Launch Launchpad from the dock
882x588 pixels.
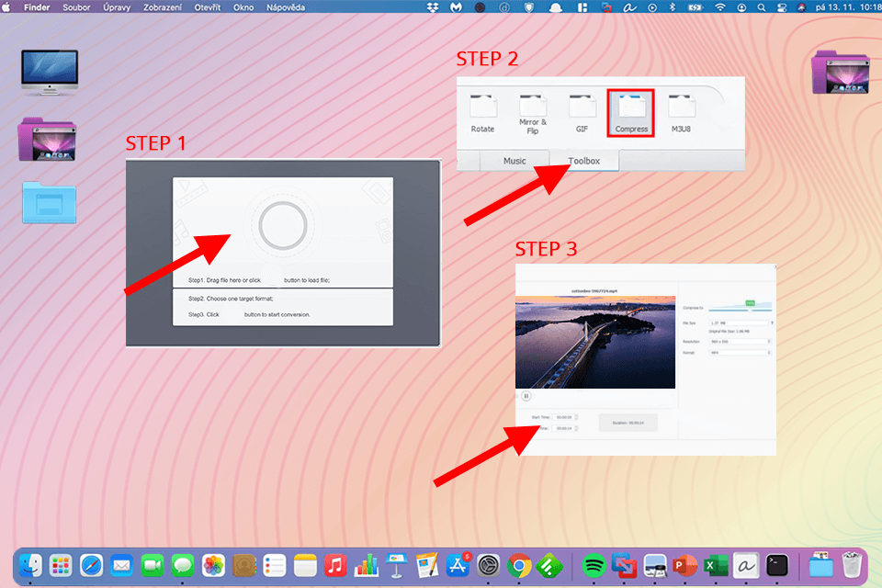tap(61, 566)
